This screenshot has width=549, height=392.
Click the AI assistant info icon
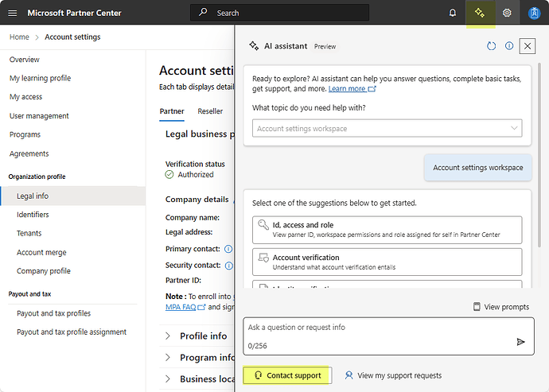[x=509, y=46]
